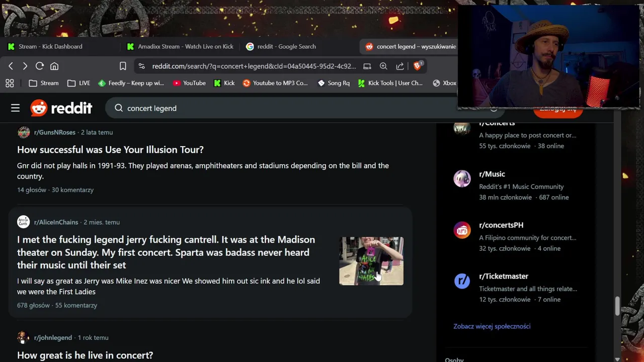Open the r/Music community link

492,174
